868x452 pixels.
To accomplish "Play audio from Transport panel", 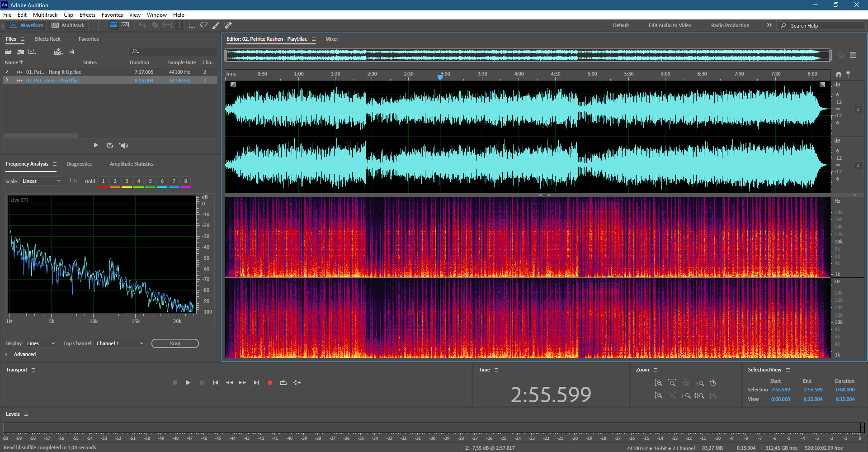I will point(188,383).
